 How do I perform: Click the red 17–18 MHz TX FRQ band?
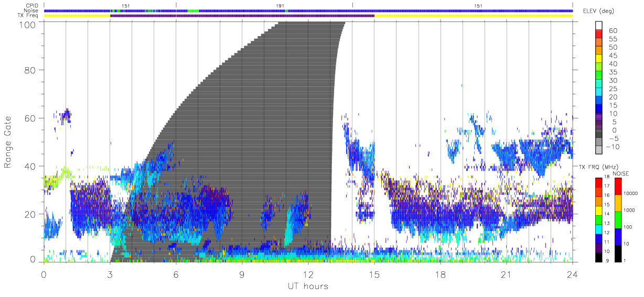599,182
